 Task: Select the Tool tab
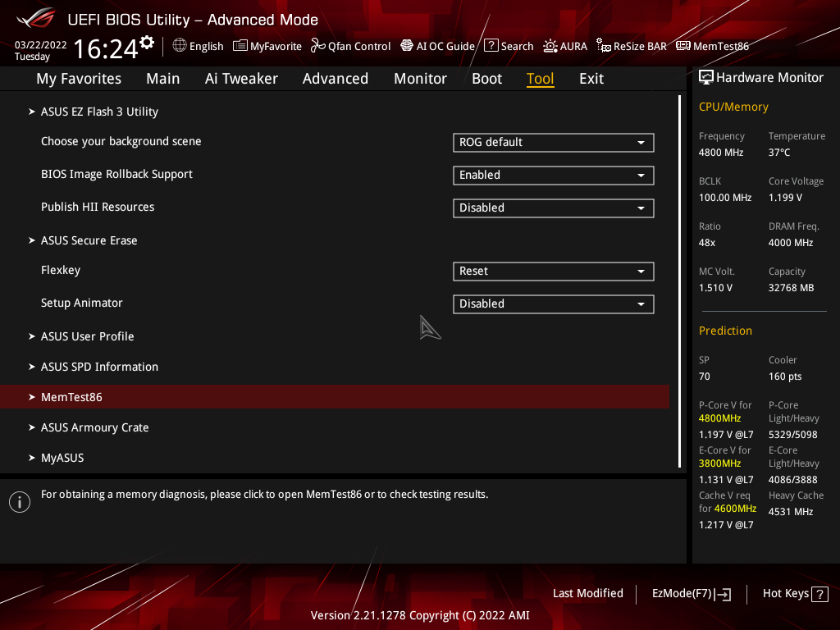coord(540,79)
